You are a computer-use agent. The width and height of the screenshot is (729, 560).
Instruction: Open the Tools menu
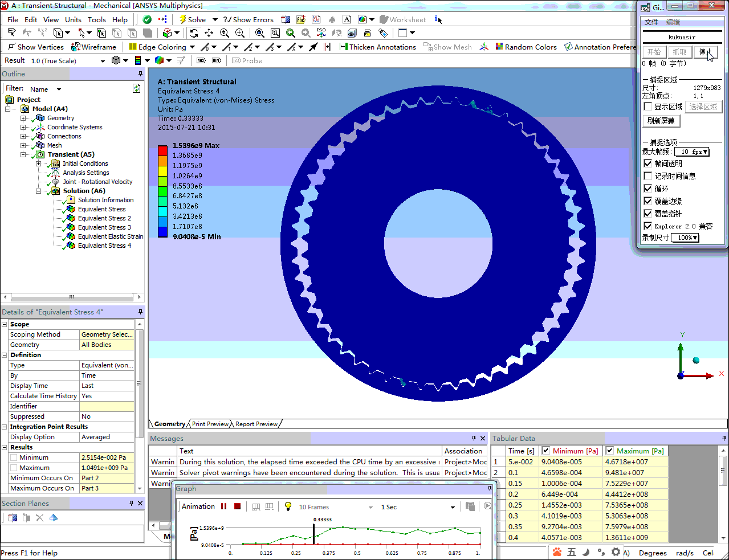tap(97, 19)
